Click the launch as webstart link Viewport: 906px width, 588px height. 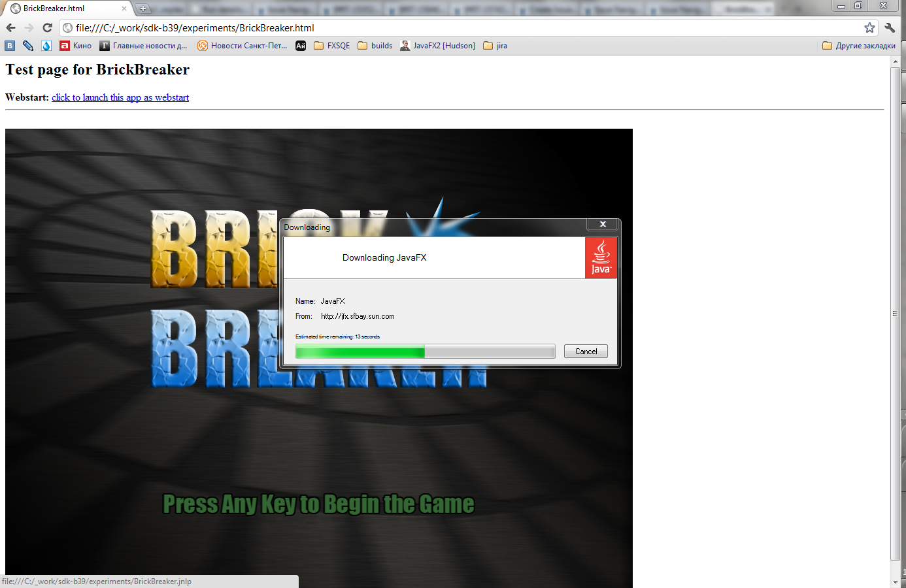[120, 97]
